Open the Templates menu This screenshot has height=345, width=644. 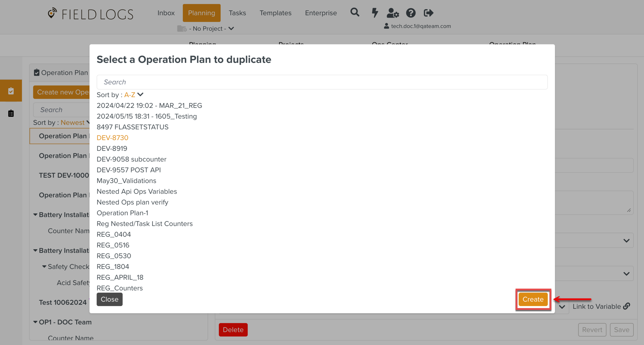[x=275, y=13]
